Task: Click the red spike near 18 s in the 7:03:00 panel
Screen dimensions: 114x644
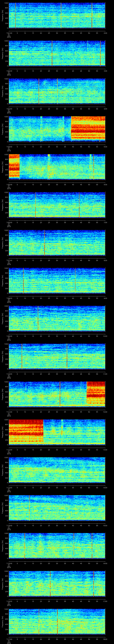Action: tap(39, 91)
